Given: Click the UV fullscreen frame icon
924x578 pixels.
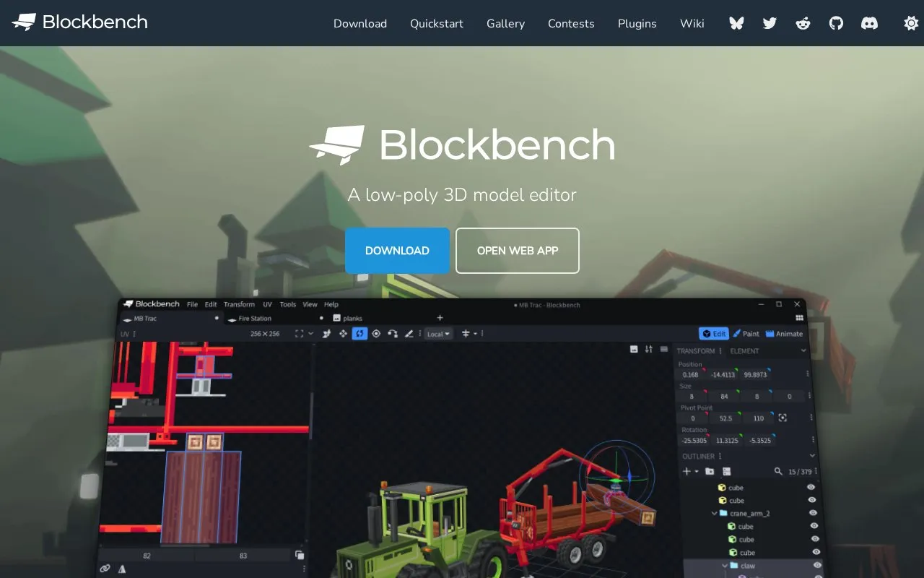Looking at the screenshot, I should pos(300,334).
